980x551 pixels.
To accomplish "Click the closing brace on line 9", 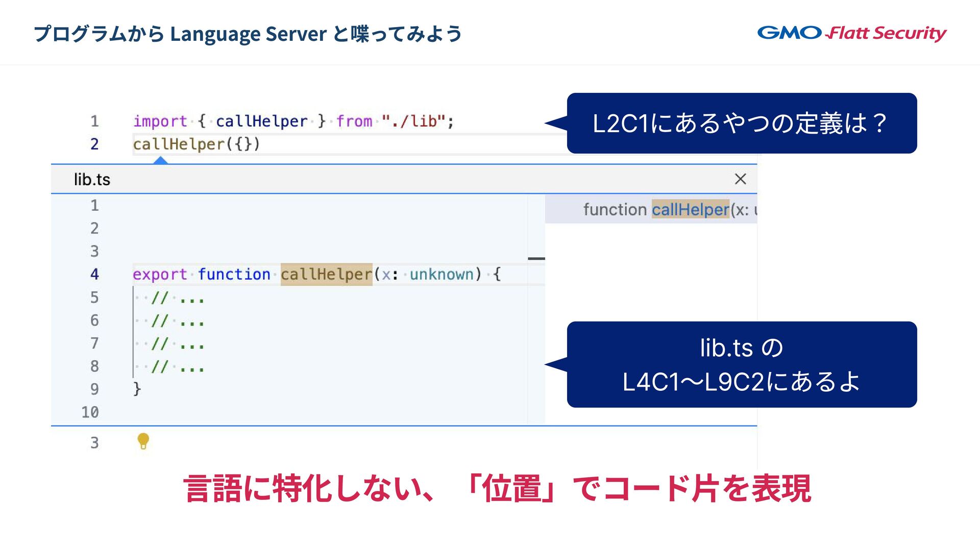I will coord(137,389).
